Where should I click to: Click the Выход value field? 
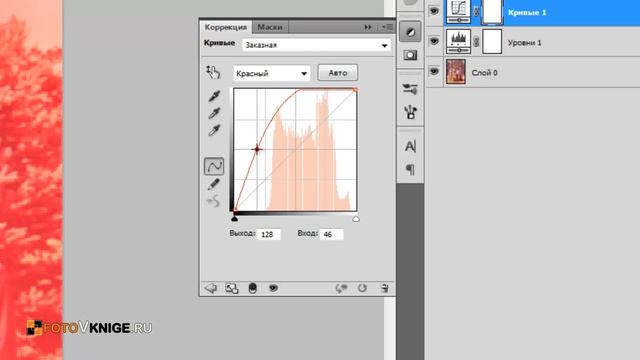269,234
